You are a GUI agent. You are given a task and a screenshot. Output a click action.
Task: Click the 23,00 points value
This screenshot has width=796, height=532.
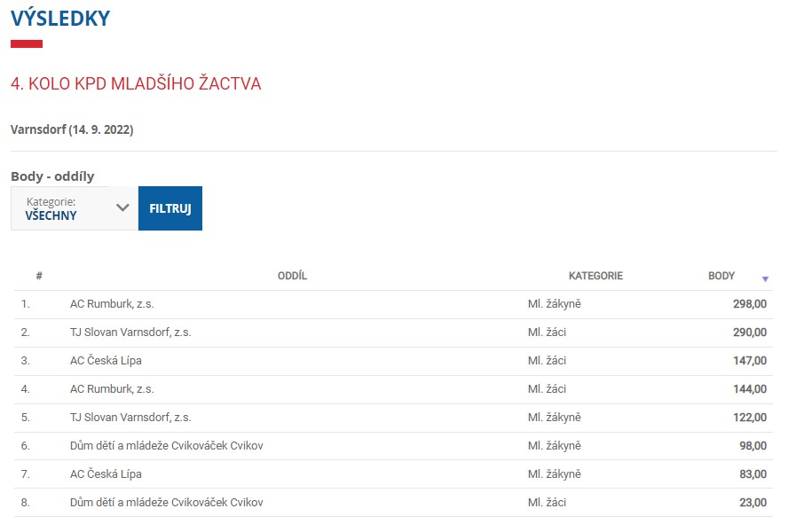tap(753, 503)
